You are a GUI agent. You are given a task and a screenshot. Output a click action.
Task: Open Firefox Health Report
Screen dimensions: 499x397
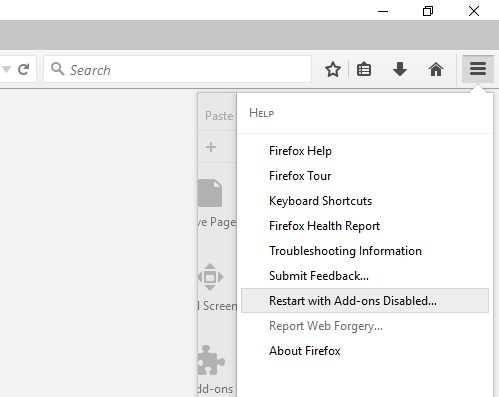tap(365, 226)
